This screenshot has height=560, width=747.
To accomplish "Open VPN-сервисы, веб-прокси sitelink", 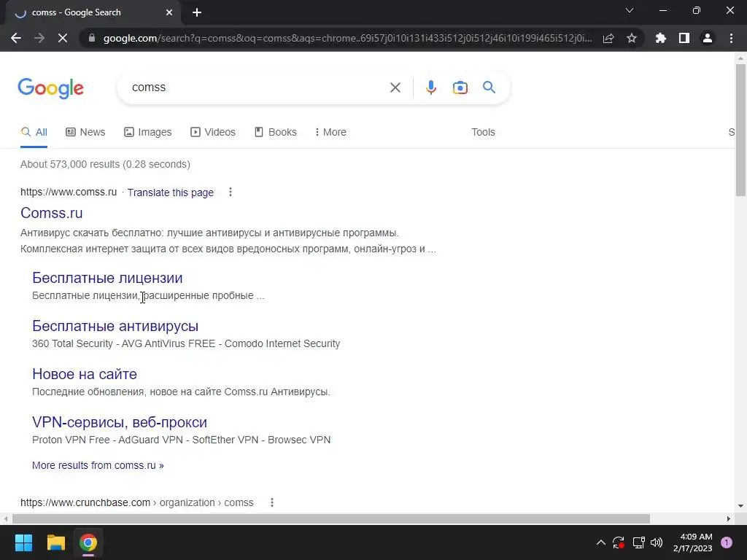I will pos(120,422).
